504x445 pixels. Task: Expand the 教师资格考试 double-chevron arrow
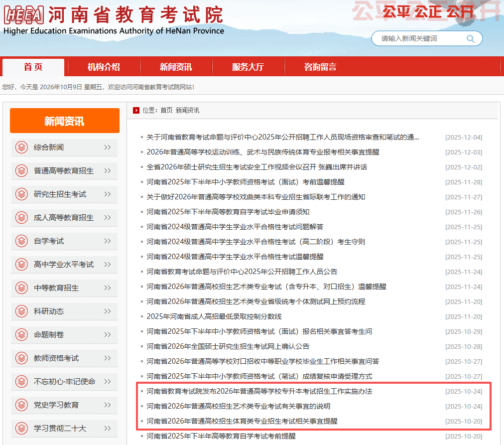108,358
